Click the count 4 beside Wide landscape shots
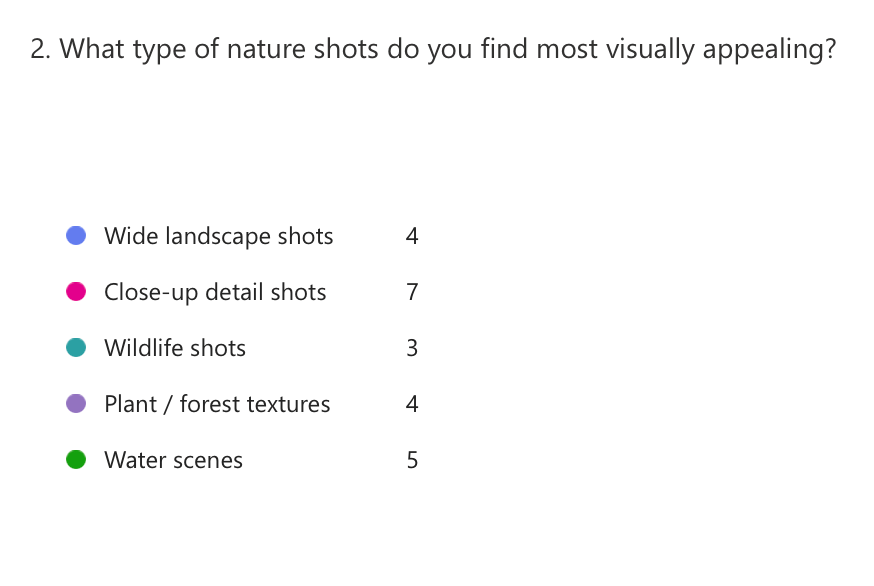Viewport: 874px width, 586px height. tap(412, 237)
